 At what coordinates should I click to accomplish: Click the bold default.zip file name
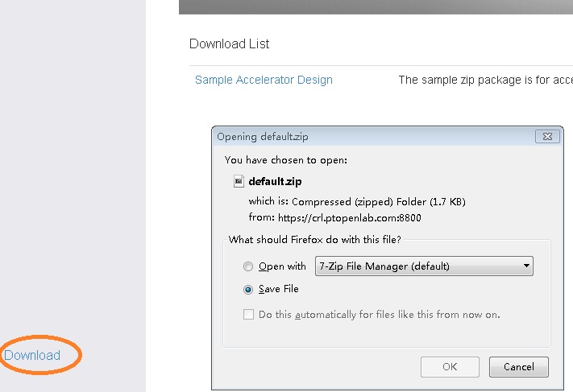tap(275, 181)
